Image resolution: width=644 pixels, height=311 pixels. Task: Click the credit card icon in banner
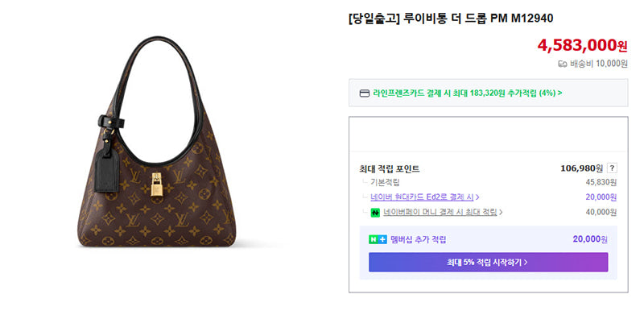365,93
